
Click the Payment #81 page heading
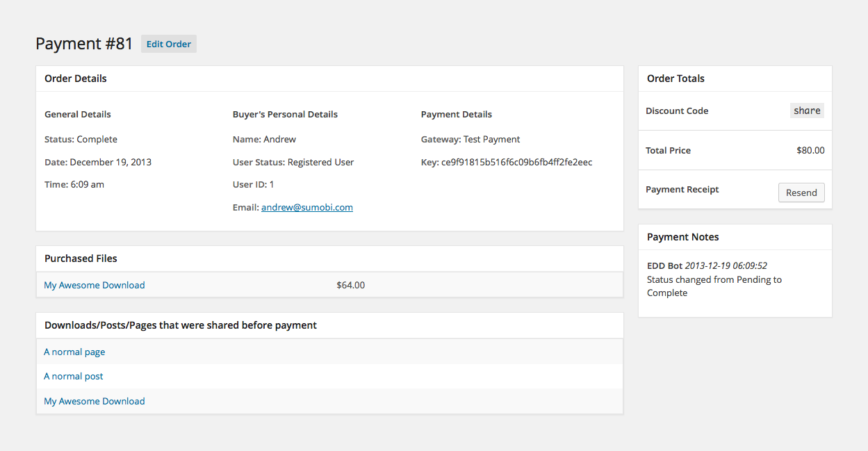point(84,44)
